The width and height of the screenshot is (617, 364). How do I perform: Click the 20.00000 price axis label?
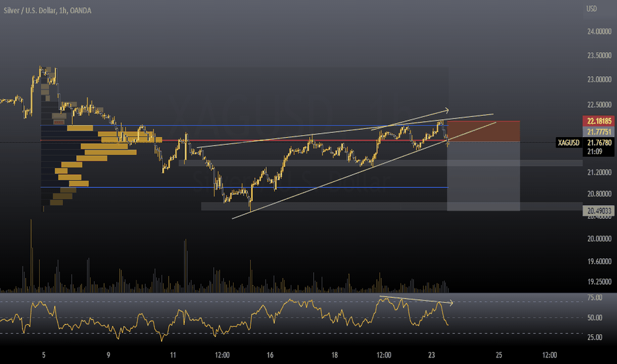pos(599,239)
